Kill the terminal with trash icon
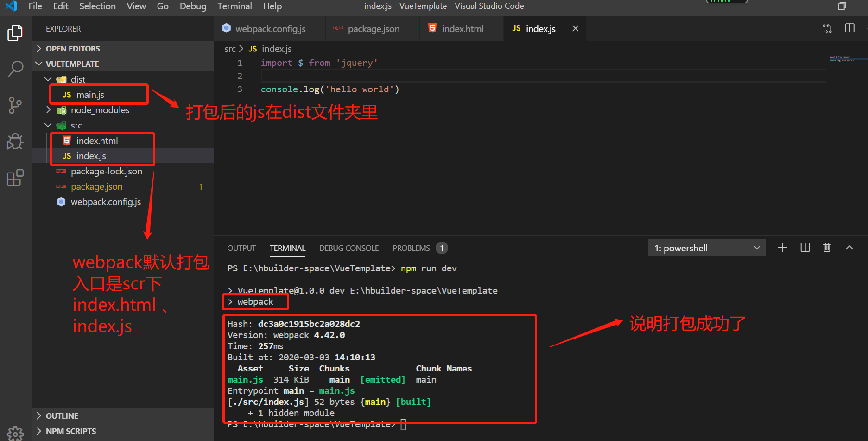This screenshot has height=441, width=868. pyautogui.click(x=827, y=248)
